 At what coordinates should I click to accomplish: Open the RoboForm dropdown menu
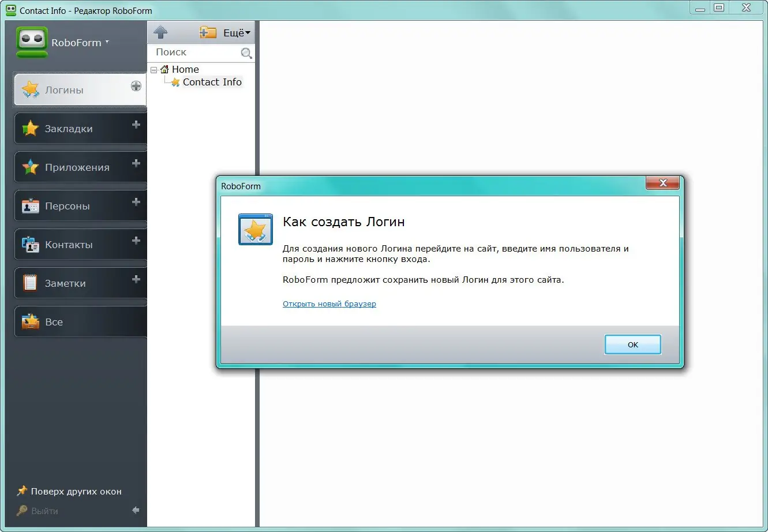click(80, 43)
